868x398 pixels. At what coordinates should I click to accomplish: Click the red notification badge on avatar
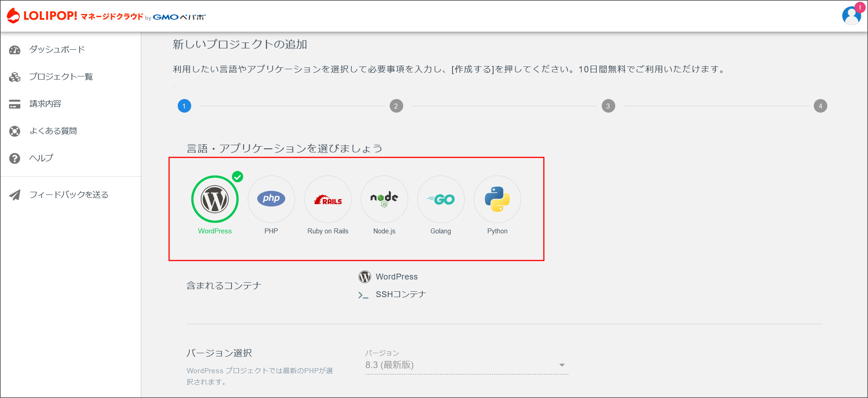[x=859, y=7]
